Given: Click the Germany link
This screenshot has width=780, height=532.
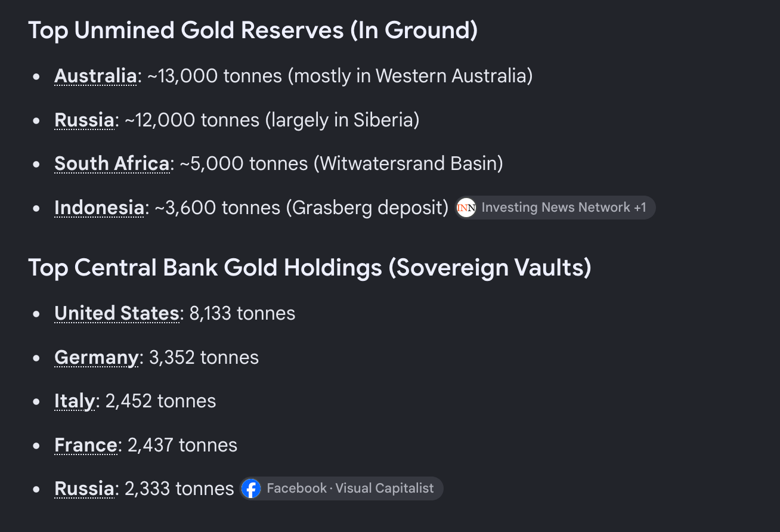Looking at the screenshot, I should (97, 357).
